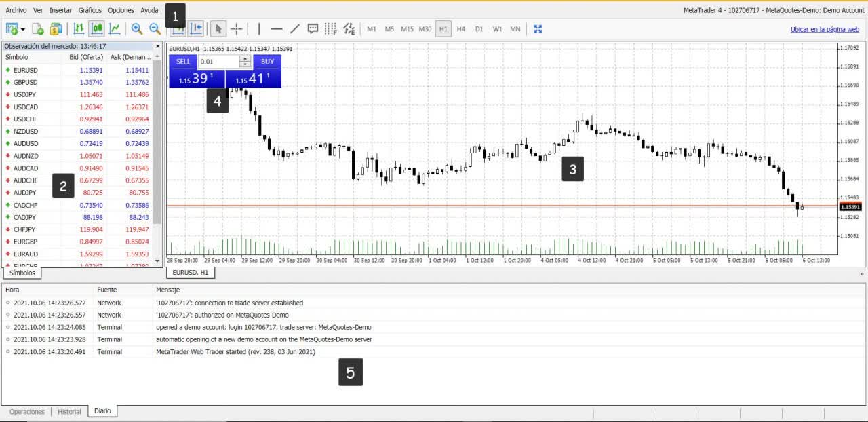
Task: Select the EURUSD, H1 chart tab
Action: tap(191, 272)
